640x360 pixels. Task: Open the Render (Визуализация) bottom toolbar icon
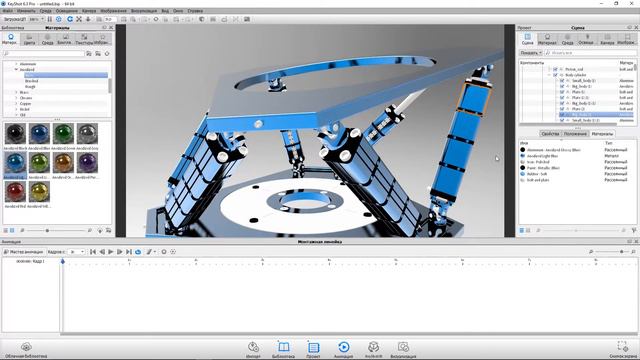click(403, 350)
